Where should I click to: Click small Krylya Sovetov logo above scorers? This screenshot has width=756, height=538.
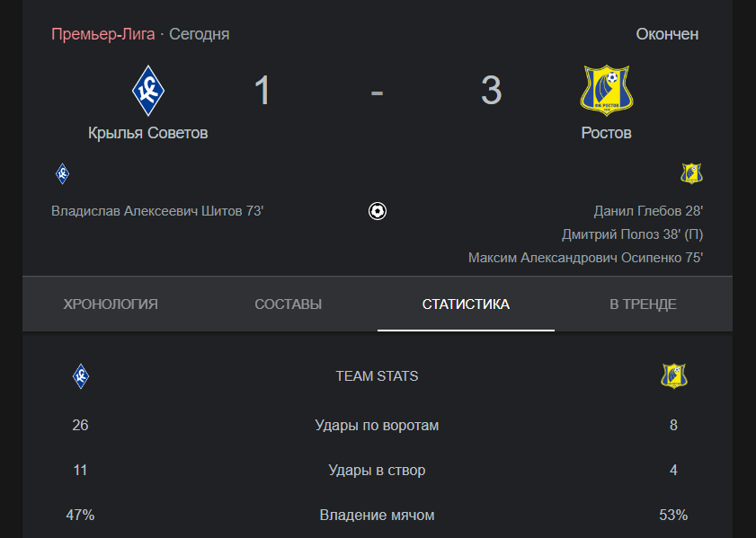click(x=62, y=174)
